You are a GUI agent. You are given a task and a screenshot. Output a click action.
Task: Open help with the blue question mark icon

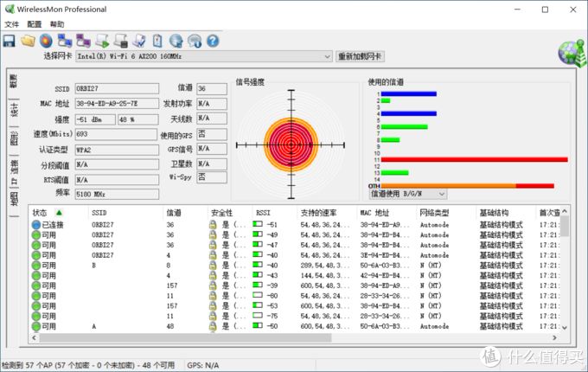tap(213, 41)
